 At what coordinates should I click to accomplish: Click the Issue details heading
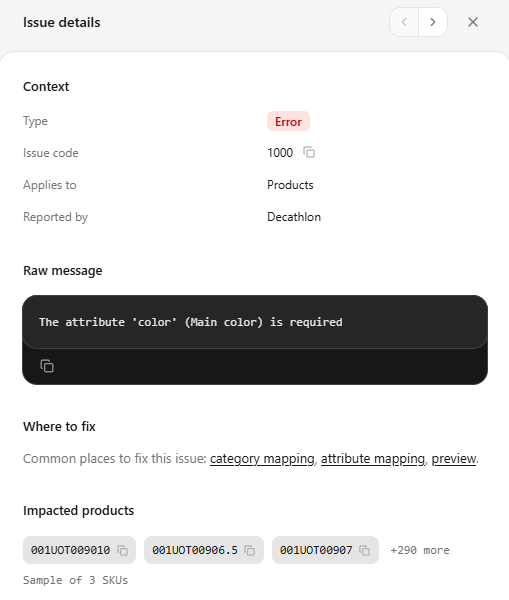[x=62, y=22]
